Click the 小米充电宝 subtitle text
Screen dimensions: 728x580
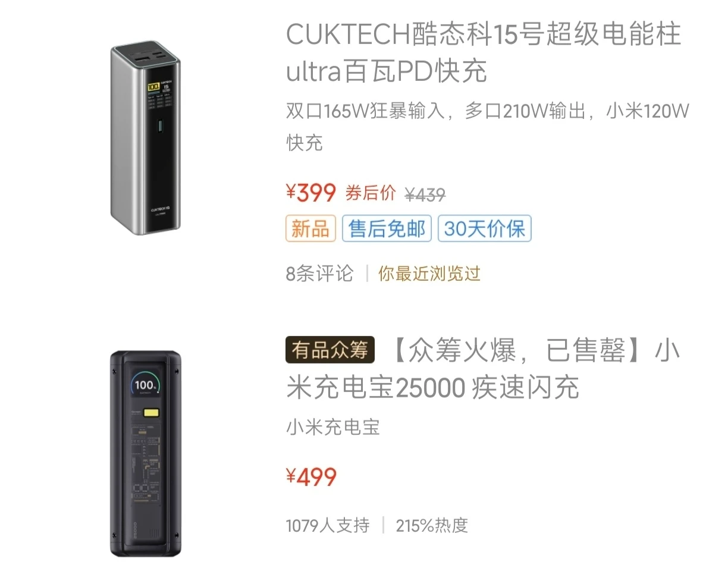pyautogui.click(x=332, y=427)
